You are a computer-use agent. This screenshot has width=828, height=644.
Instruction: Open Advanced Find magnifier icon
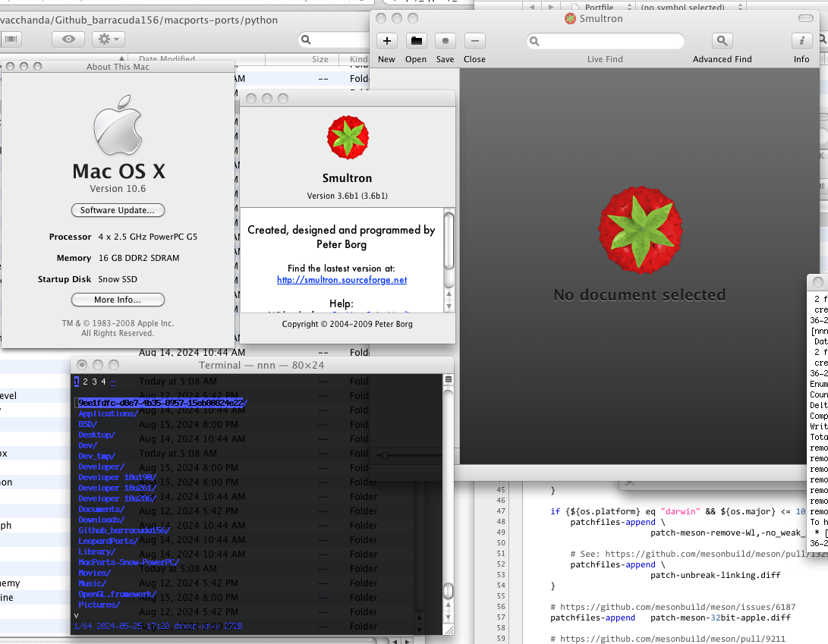[x=722, y=41]
